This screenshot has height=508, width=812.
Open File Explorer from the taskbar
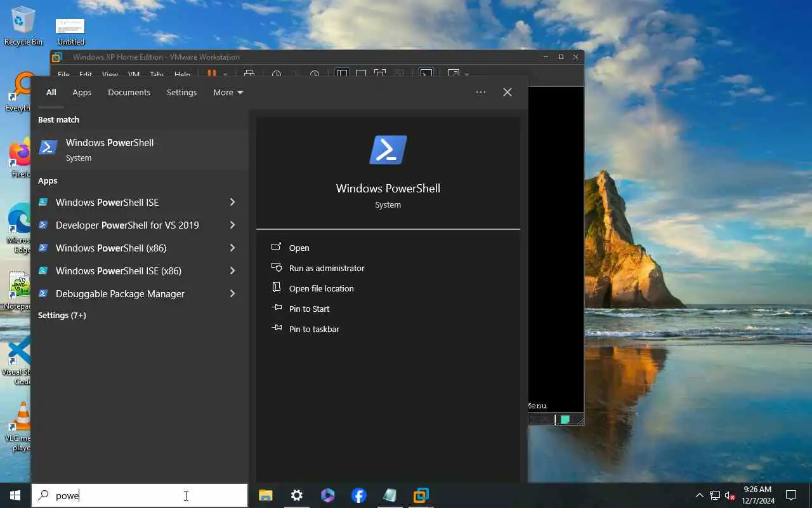266,495
